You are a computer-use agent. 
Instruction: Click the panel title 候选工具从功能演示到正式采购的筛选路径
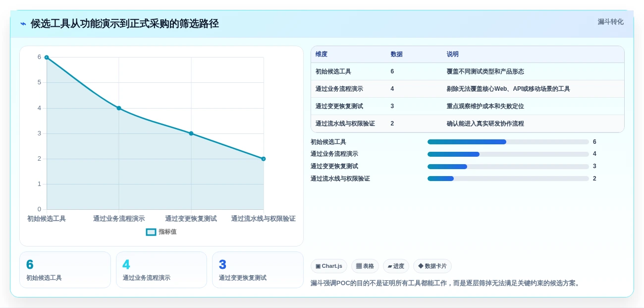point(125,24)
